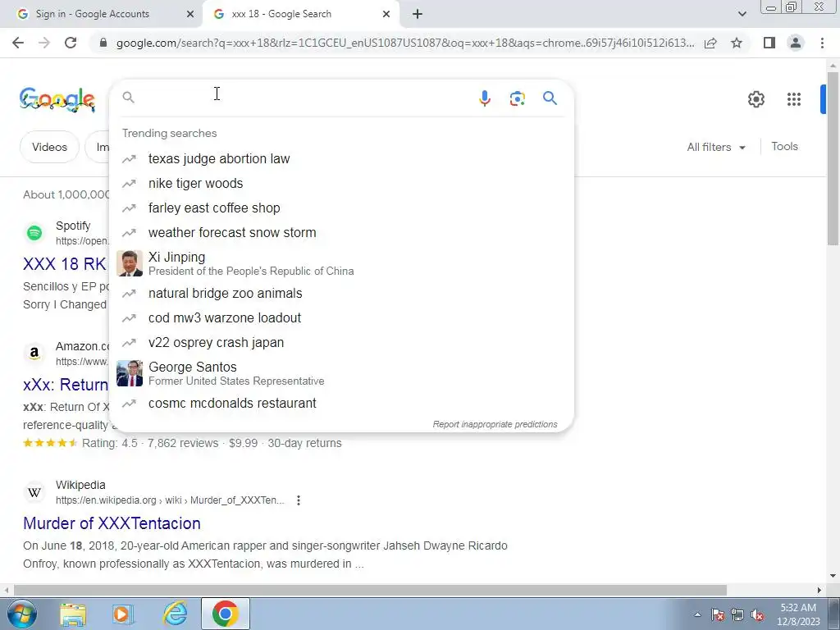The height and width of the screenshot is (630, 840).
Task: Click the Spotify favicon in first result
Action: click(34, 233)
